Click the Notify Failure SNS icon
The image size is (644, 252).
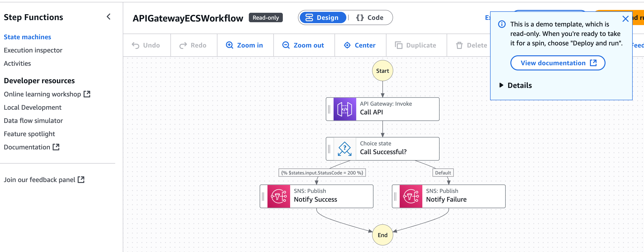tap(411, 196)
